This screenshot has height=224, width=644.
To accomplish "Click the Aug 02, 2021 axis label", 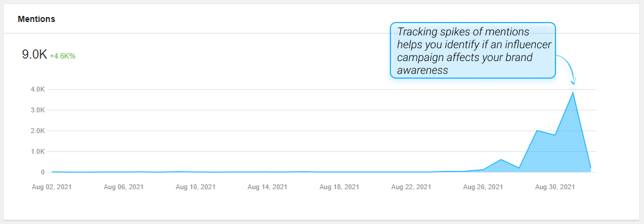I will click(52, 187).
